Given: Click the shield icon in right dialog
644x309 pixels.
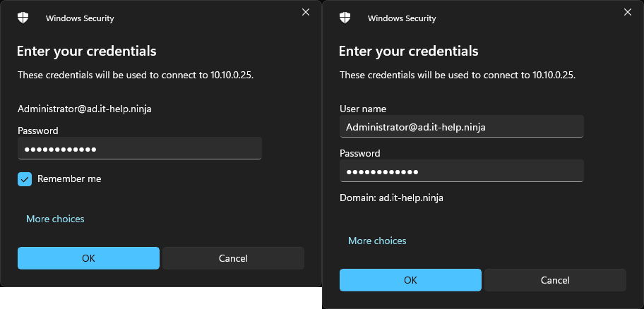Looking at the screenshot, I should [345, 18].
